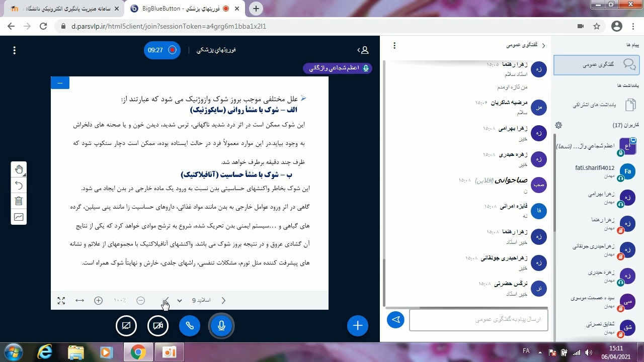This screenshot has width=644, height=362.
Task: Click the fit to width icon
Action: 79,301
